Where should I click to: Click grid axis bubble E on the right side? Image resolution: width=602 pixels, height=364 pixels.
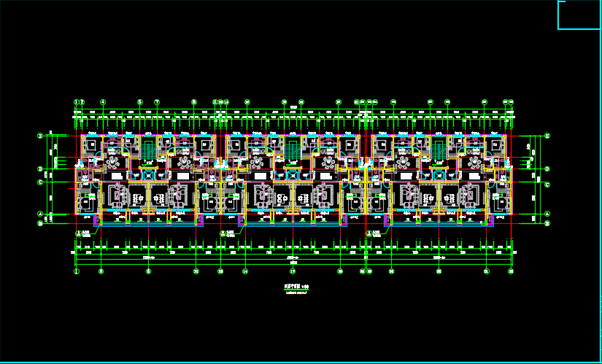pyautogui.click(x=547, y=136)
